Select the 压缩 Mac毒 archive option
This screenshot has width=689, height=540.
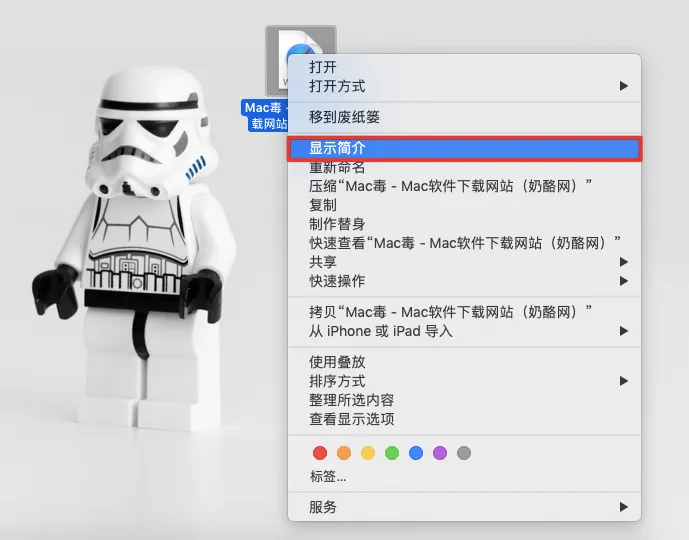click(x=464, y=186)
